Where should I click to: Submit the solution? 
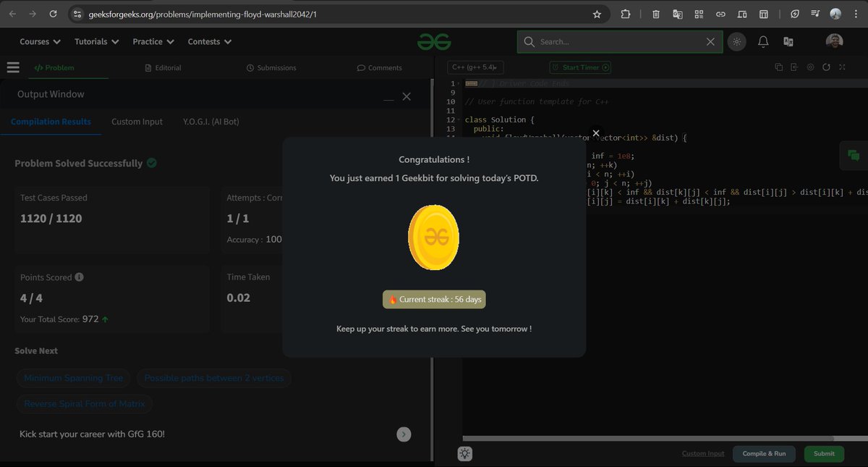tap(824, 454)
